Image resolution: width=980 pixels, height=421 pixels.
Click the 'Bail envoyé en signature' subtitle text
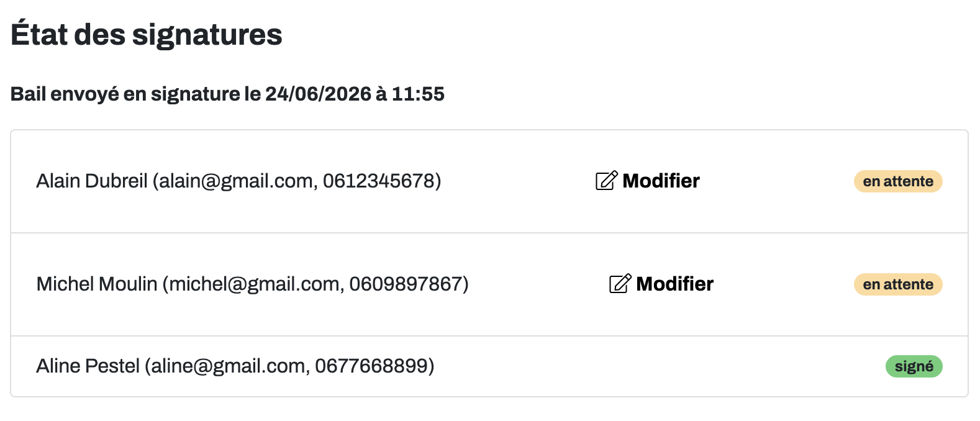coord(125,94)
